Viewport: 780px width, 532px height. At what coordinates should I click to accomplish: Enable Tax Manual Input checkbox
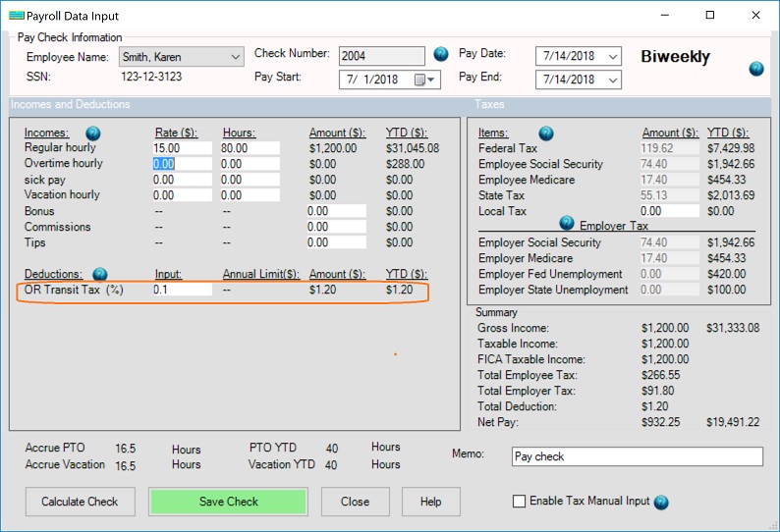pos(520,502)
